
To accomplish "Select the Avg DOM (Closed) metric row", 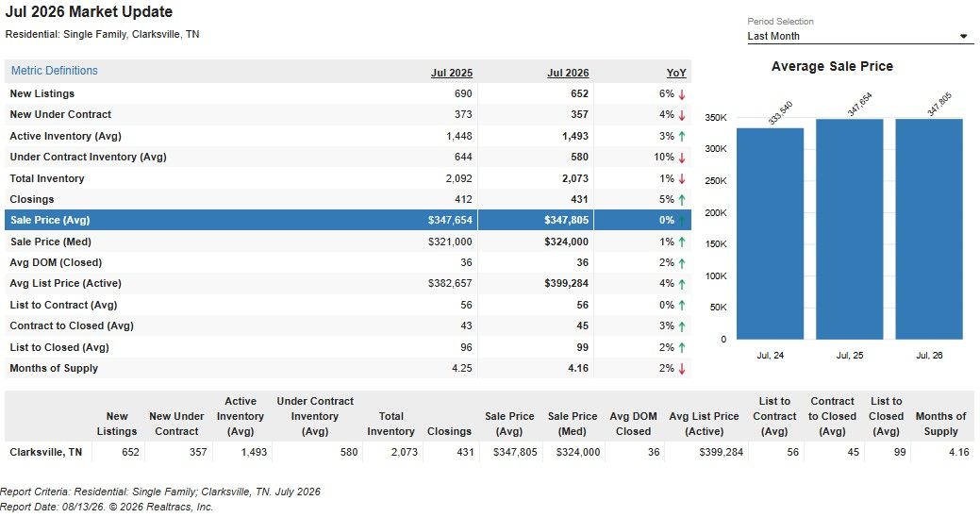I will pyautogui.click(x=348, y=262).
